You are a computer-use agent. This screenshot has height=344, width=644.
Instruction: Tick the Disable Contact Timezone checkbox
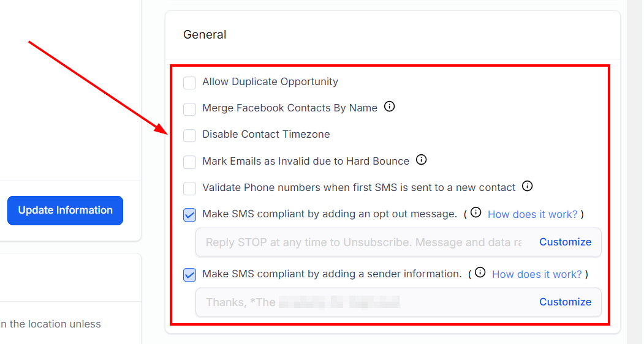[x=189, y=135]
